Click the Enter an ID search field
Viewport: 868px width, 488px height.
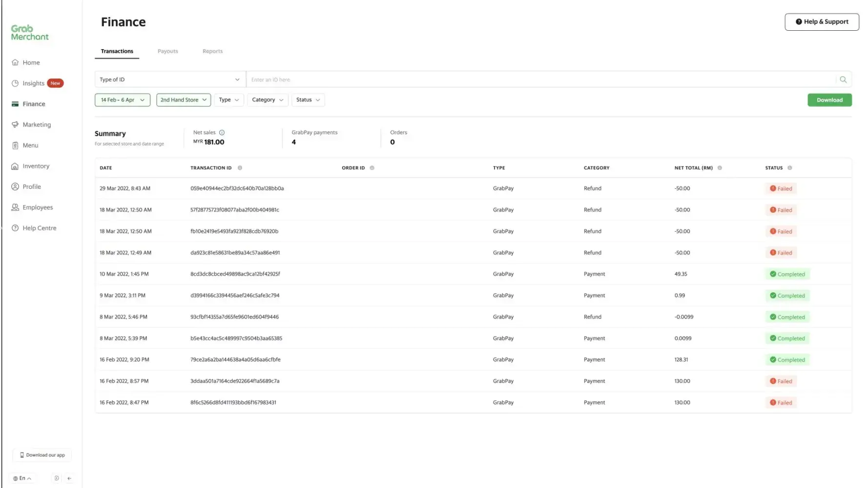[537, 80]
